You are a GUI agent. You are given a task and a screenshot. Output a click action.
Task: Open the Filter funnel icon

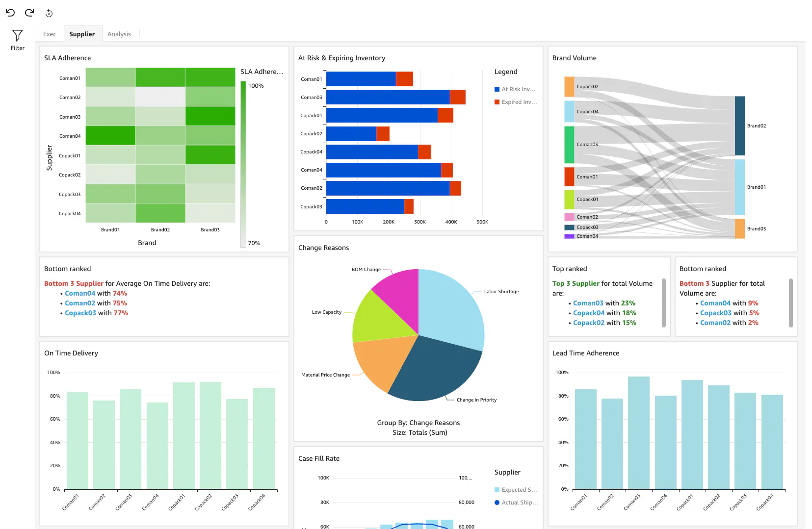point(18,36)
